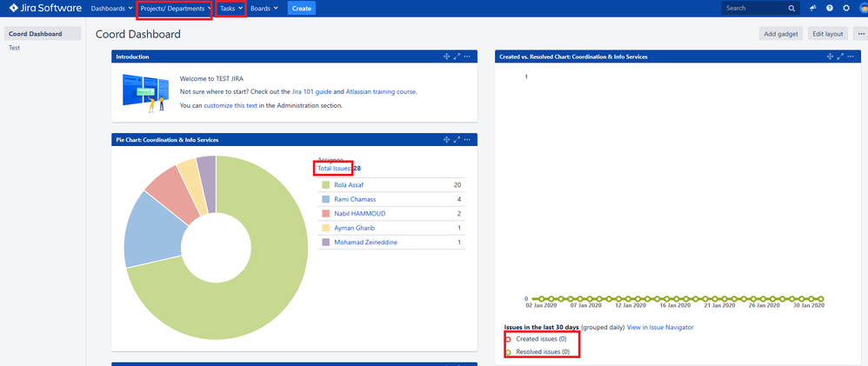Image resolution: width=868 pixels, height=366 pixels.
Task: Expand the Dashboards dropdown
Action: click(111, 9)
